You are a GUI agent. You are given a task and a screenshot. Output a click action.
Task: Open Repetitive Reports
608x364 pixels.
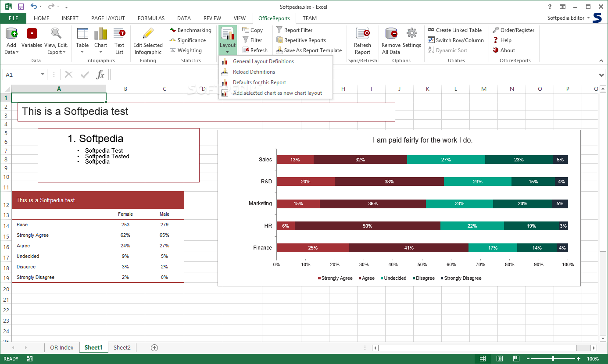(301, 40)
